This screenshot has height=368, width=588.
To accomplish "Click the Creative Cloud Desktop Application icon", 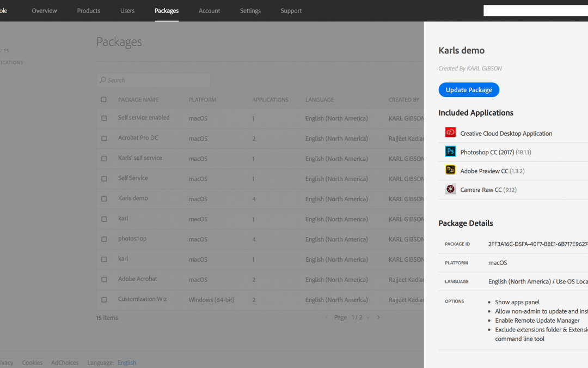I will point(450,132).
